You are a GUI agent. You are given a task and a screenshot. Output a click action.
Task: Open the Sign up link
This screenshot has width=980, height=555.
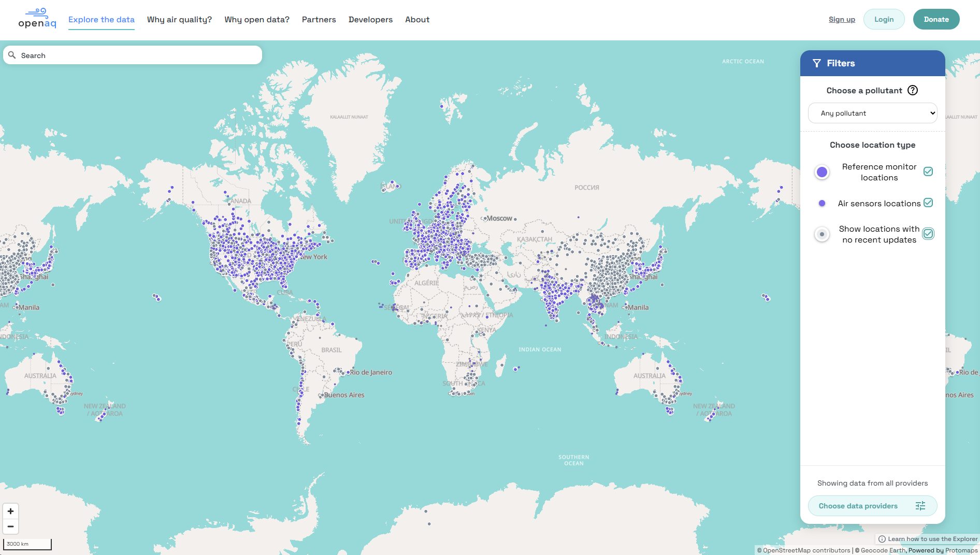842,19
